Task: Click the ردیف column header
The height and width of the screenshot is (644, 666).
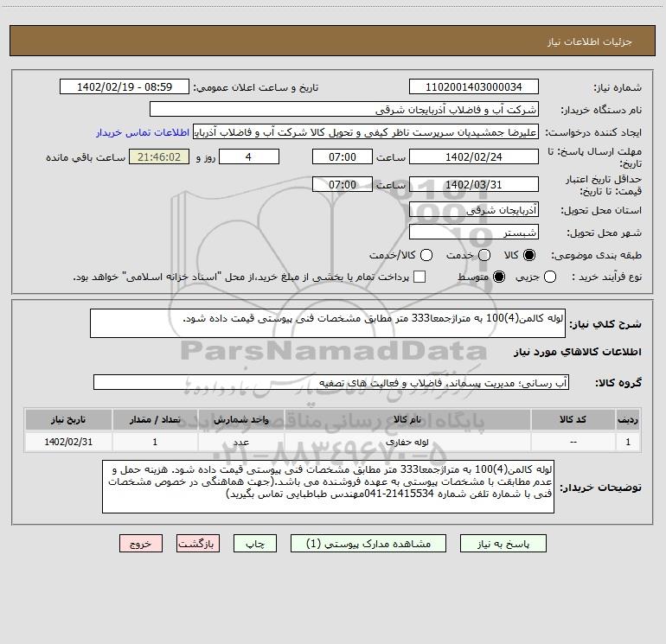Action: pos(628,419)
